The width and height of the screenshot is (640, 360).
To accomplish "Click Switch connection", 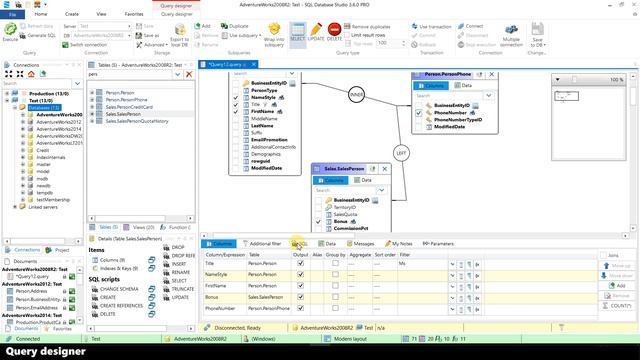I will [84, 45].
